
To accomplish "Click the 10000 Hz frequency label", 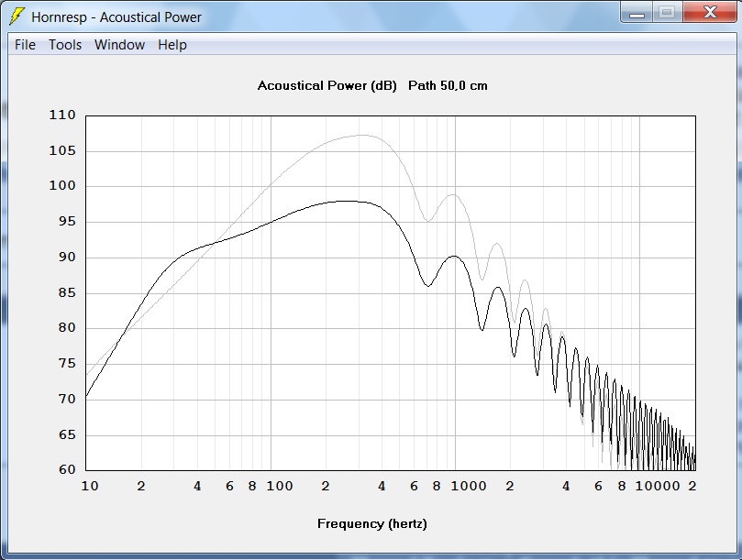I will 658,486.
